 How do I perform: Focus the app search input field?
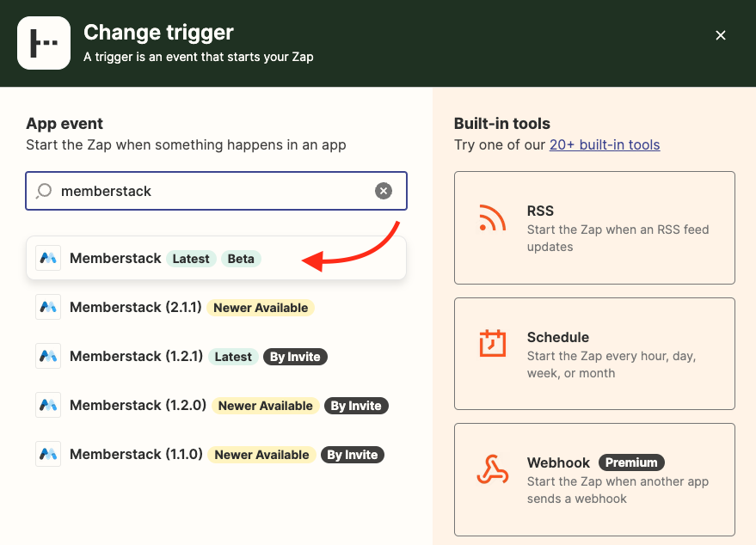point(216,191)
